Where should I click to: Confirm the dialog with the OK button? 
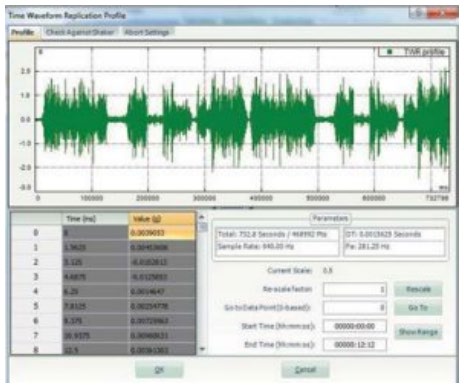[x=159, y=370]
